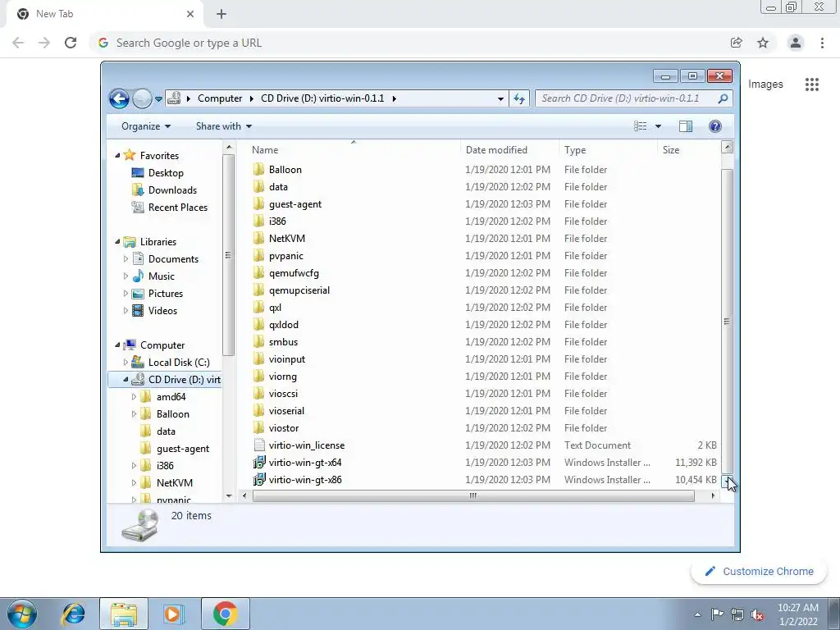840x630 pixels.
Task: Click the Explorer back arrow button
Action: click(119, 98)
